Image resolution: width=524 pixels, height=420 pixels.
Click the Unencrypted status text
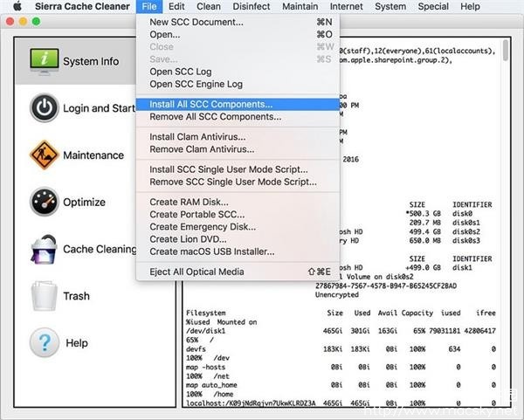[x=337, y=295]
